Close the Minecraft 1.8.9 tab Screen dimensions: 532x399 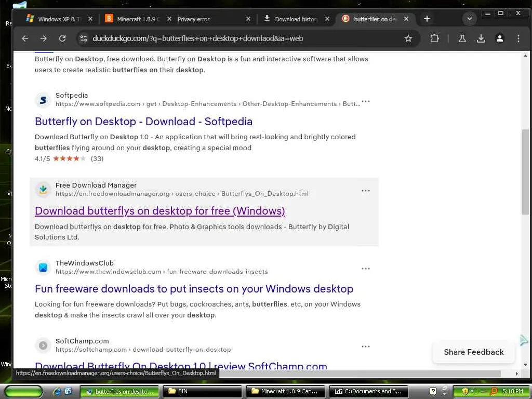click(169, 19)
